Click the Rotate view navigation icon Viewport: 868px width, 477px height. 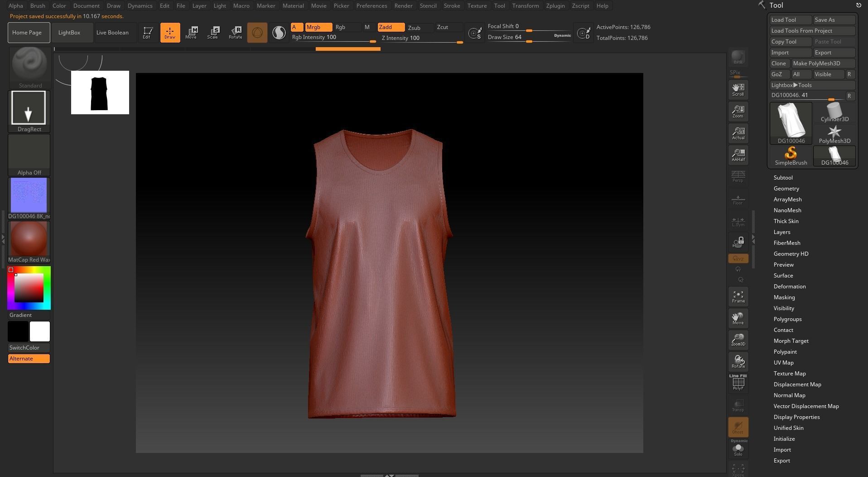click(738, 361)
